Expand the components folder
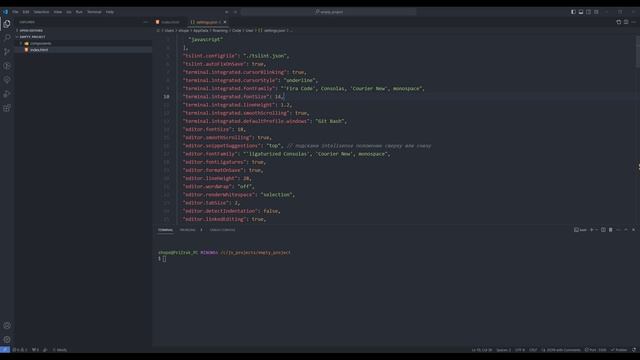The image size is (640, 360). tap(84, 43)
